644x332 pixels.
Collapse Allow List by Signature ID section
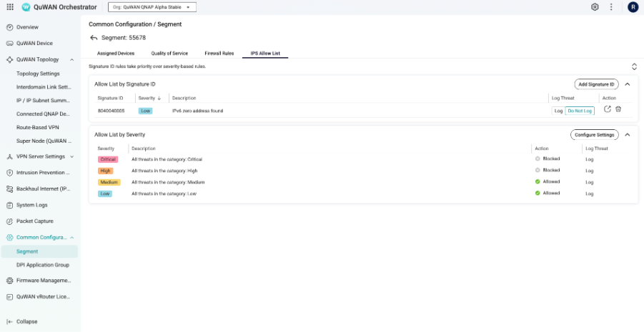point(628,84)
